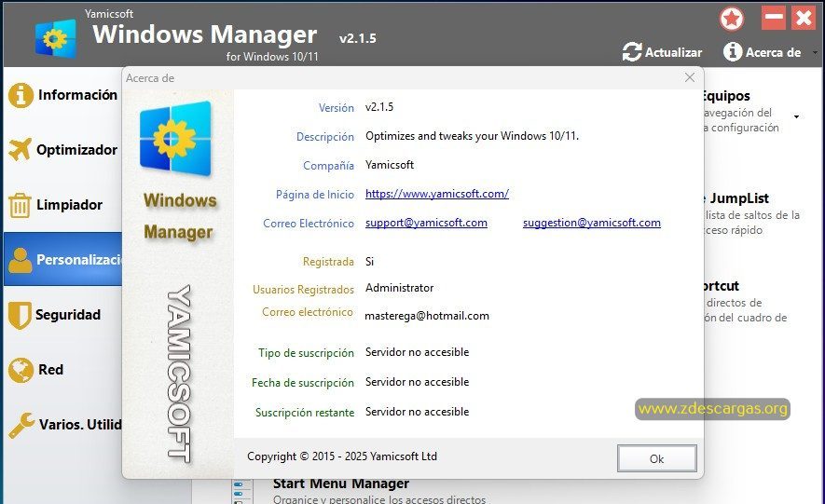Open the https://www.yamicsoft.com/ link

436,194
